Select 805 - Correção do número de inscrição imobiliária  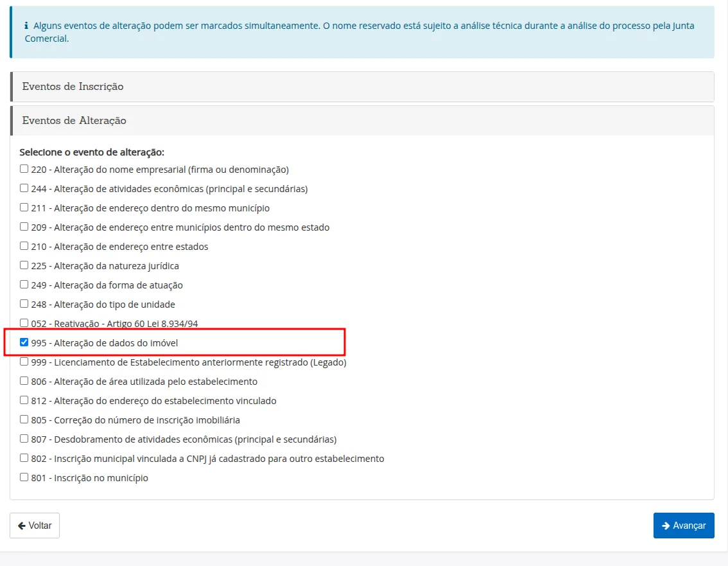pos(24,420)
